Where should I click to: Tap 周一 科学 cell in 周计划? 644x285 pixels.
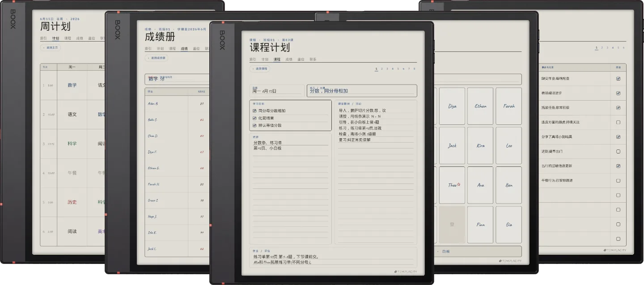tap(72, 144)
